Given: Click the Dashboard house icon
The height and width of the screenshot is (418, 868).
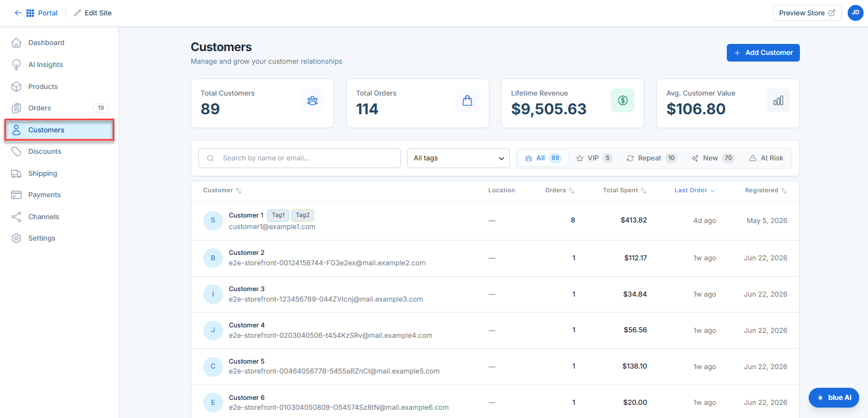Looking at the screenshot, I should [16, 43].
